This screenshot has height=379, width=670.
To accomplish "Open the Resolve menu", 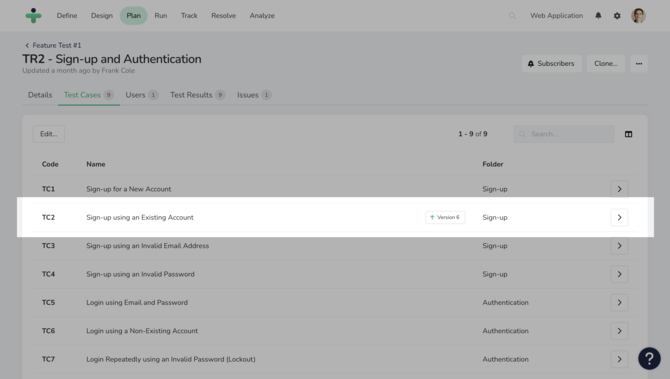I will click(223, 16).
